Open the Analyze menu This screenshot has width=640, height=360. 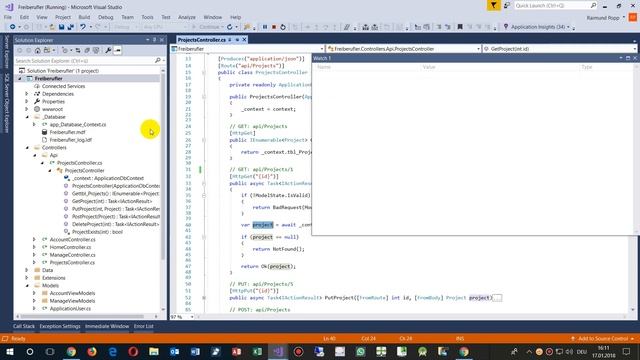coord(187,17)
